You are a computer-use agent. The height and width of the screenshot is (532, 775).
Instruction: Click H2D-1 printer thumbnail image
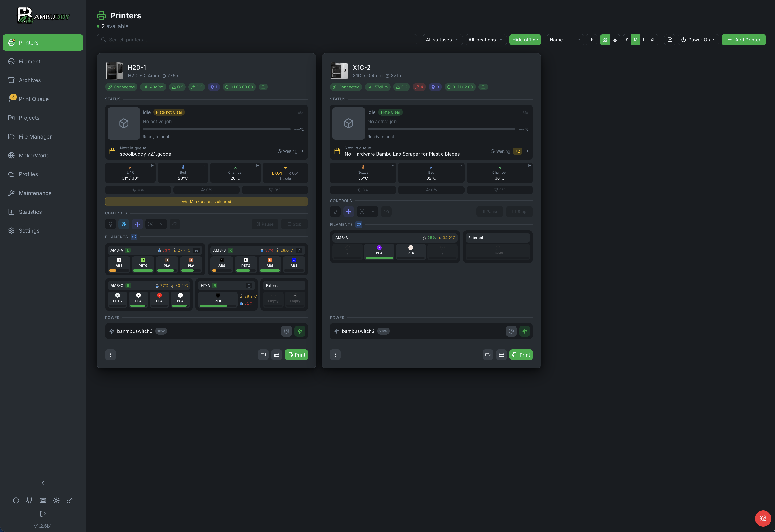point(114,71)
